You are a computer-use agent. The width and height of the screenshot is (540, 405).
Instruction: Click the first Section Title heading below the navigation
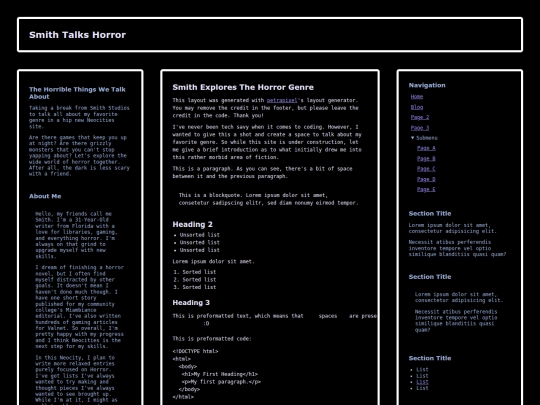coord(430,214)
